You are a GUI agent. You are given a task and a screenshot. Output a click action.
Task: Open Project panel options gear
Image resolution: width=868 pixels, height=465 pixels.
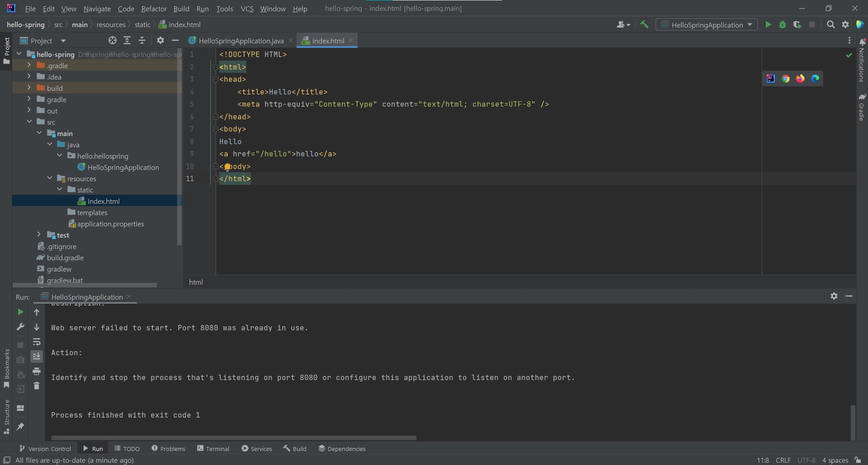pos(160,41)
